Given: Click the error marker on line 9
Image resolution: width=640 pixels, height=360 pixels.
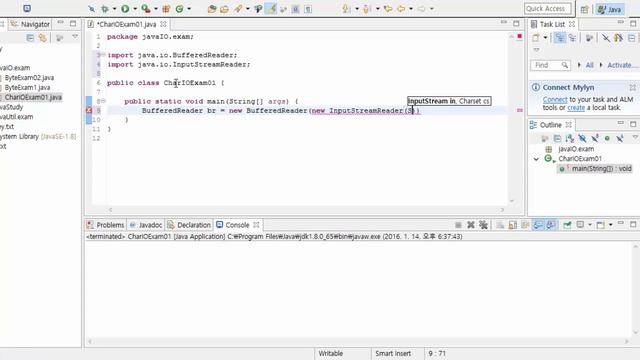Looking at the screenshot, I should pyautogui.click(x=89, y=110).
